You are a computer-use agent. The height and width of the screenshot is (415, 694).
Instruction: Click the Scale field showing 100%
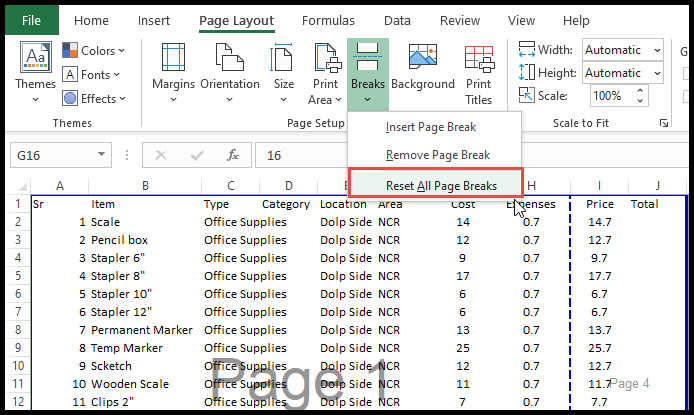click(x=613, y=96)
